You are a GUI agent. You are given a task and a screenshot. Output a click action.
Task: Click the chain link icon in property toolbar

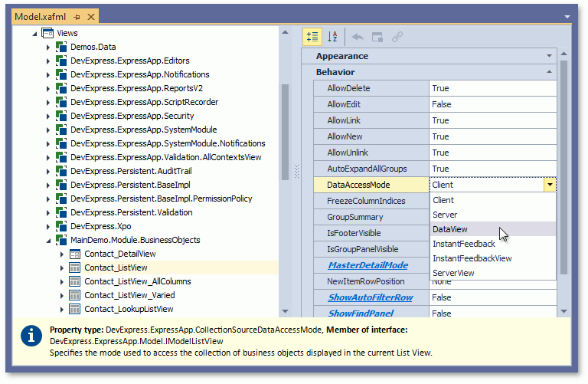coord(397,36)
